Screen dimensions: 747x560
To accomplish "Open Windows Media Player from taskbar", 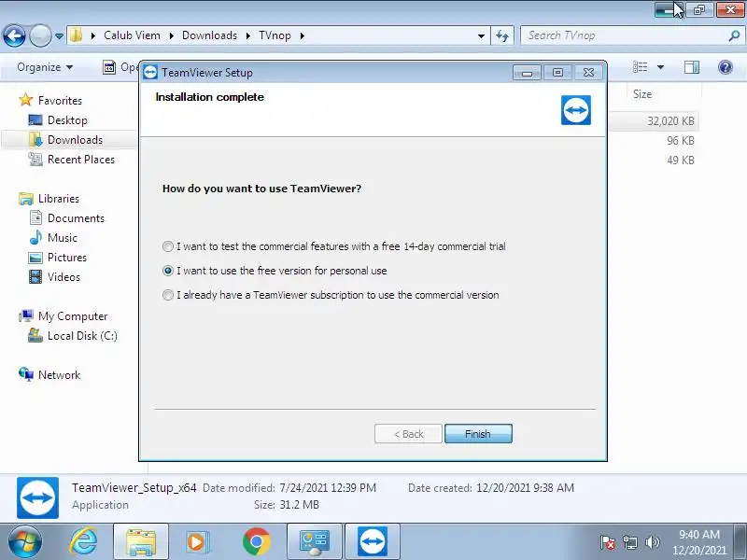I will [x=196, y=541].
